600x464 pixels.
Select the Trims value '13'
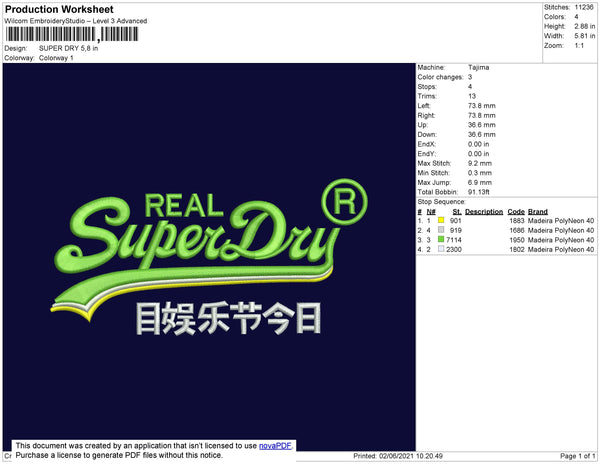pos(472,96)
